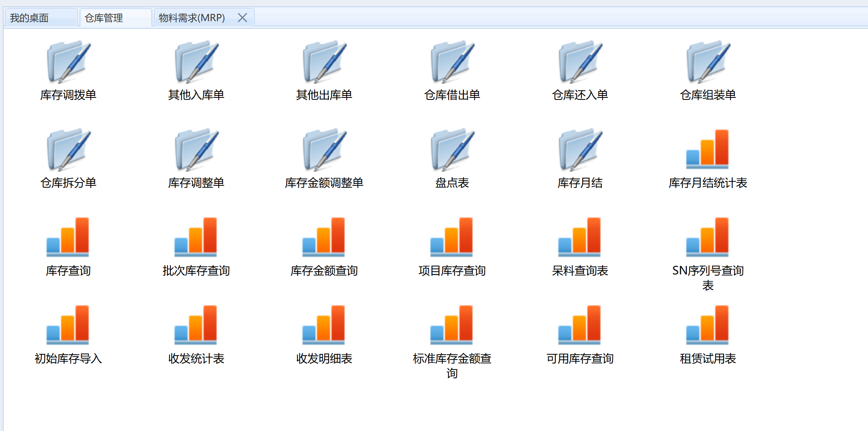Open the 仓库还入单 icon
The height and width of the screenshot is (431, 868).
[x=580, y=62]
